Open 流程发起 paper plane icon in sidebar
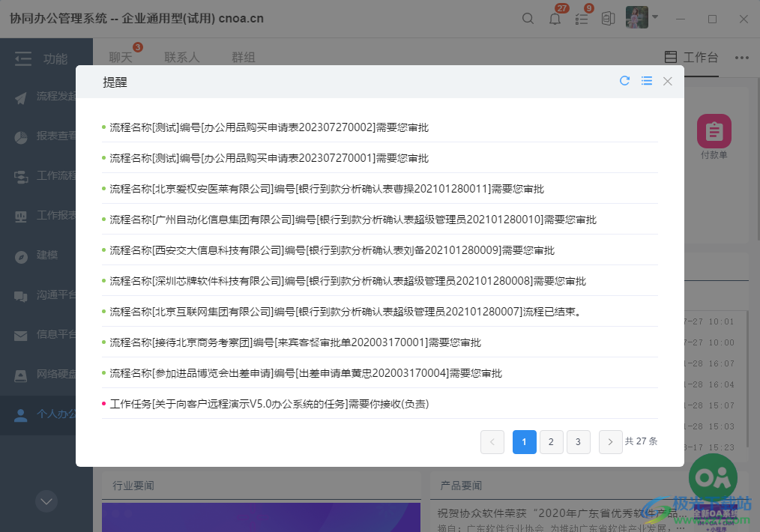 (21, 98)
